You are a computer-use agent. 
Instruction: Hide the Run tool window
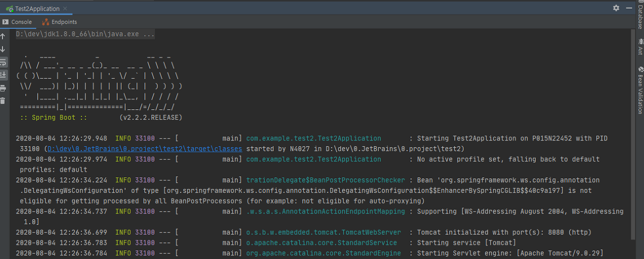click(629, 8)
